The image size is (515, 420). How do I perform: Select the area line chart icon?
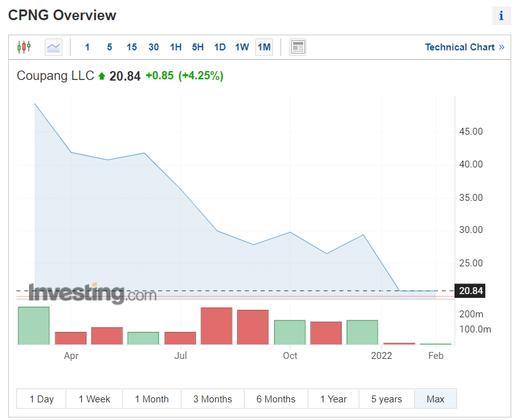pos(54,47)
